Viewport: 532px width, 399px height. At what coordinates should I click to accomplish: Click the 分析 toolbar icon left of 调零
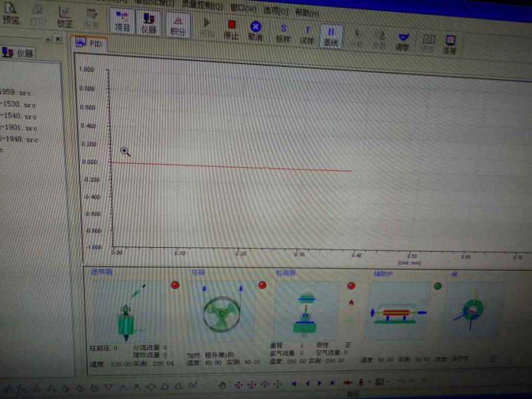357,38
